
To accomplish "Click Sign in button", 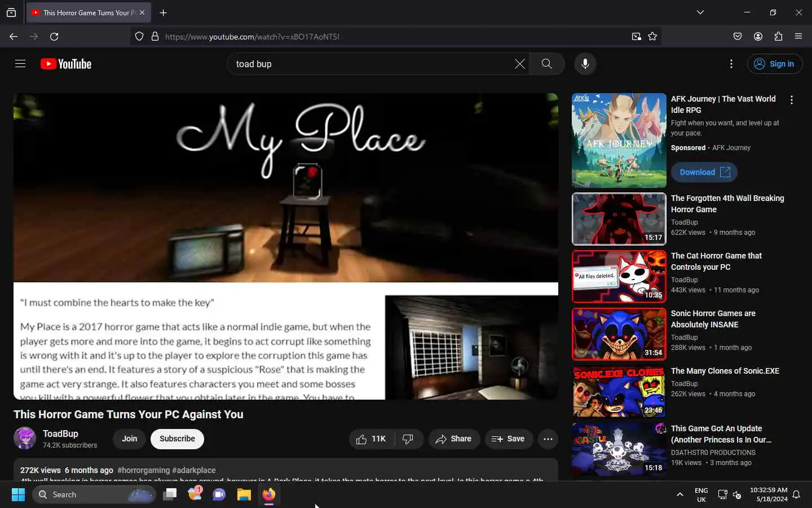I will pos(775,64).
